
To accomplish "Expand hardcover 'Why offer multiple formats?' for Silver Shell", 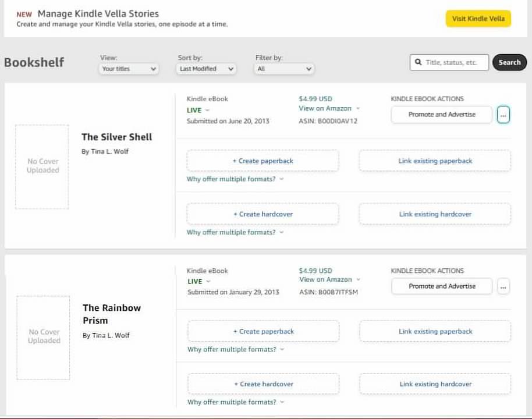I will [235, 232].
